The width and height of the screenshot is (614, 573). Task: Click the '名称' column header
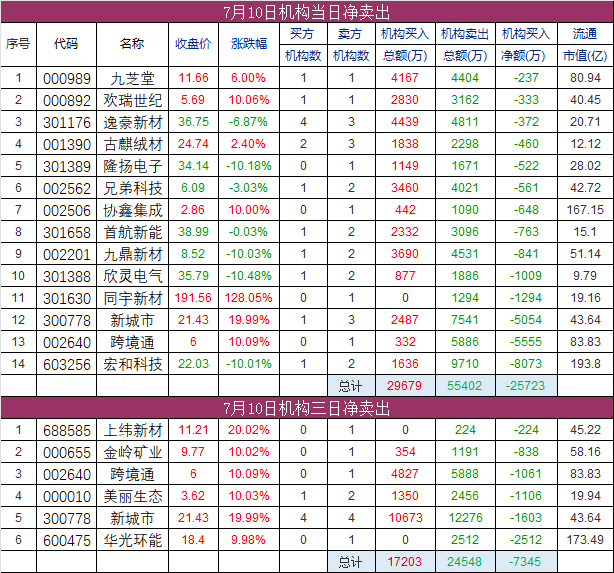tap(132, 44)
